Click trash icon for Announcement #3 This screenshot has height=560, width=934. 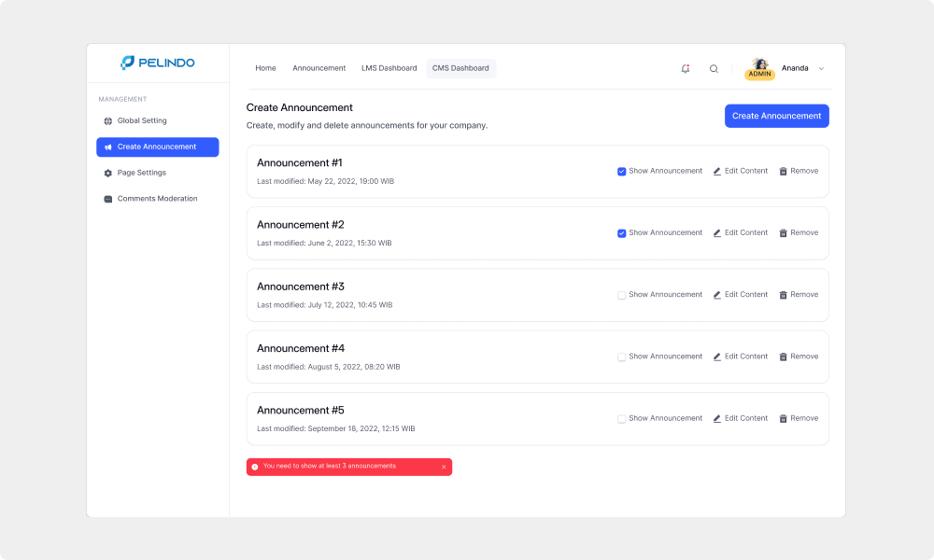coord(784,295)
